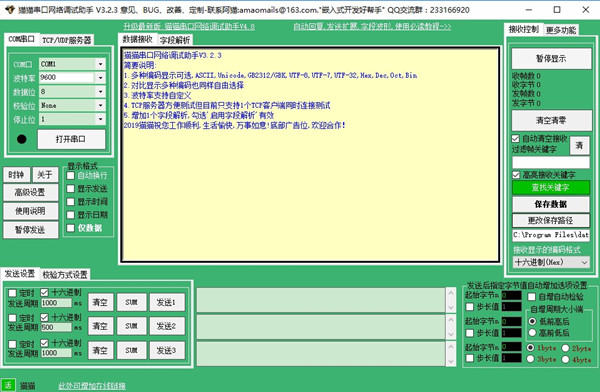Click the 使用说明 button
This screenshot has height=392, width=600.
(x=31, y=211)
